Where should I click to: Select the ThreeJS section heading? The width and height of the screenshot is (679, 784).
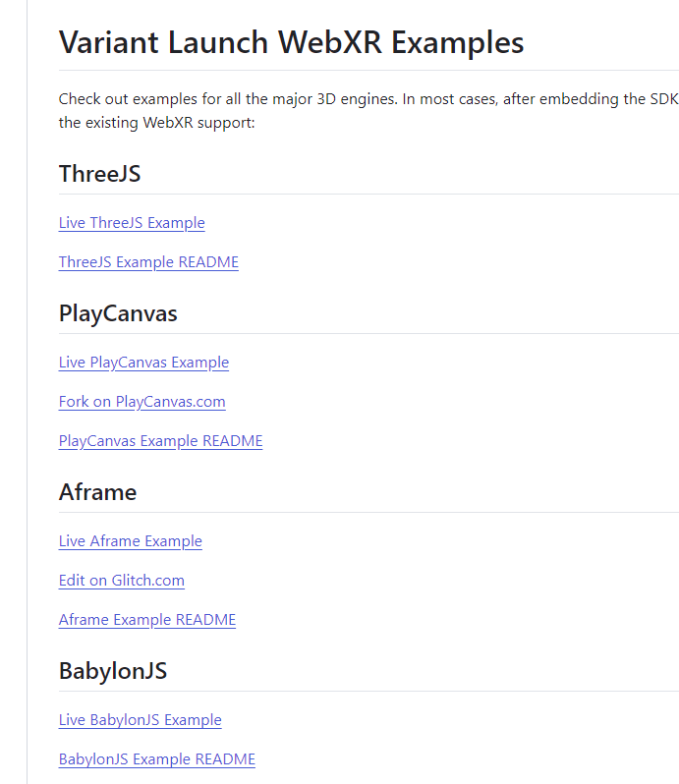click(x=99, y=174)
